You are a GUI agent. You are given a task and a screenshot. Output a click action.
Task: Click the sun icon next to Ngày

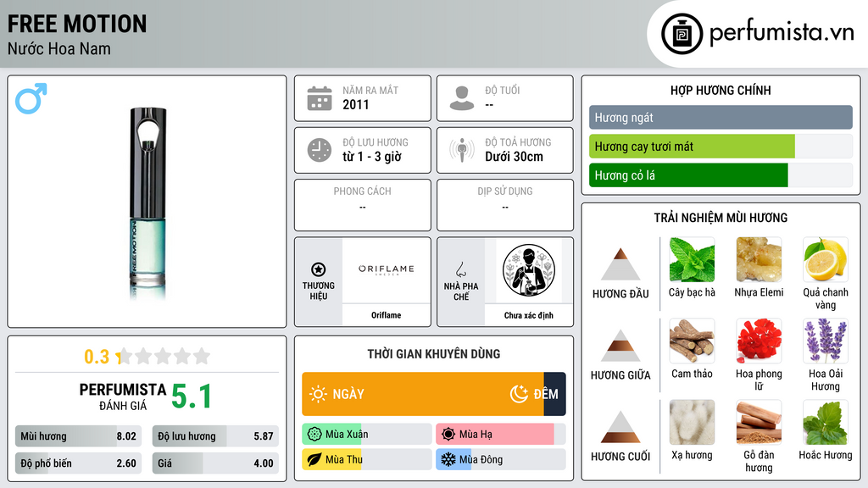(318, 394)
